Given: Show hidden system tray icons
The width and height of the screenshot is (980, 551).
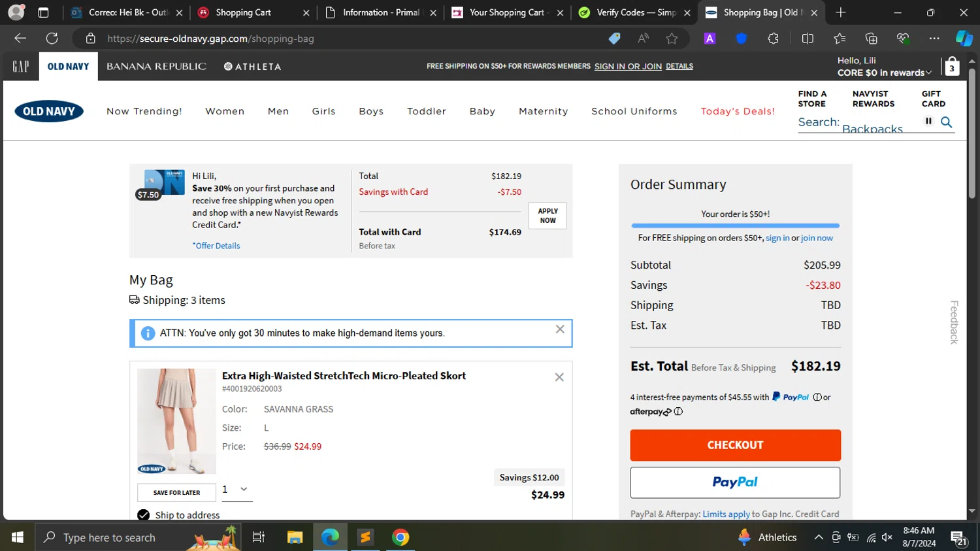Looking at the screenshot, I should tap(818, 537).
